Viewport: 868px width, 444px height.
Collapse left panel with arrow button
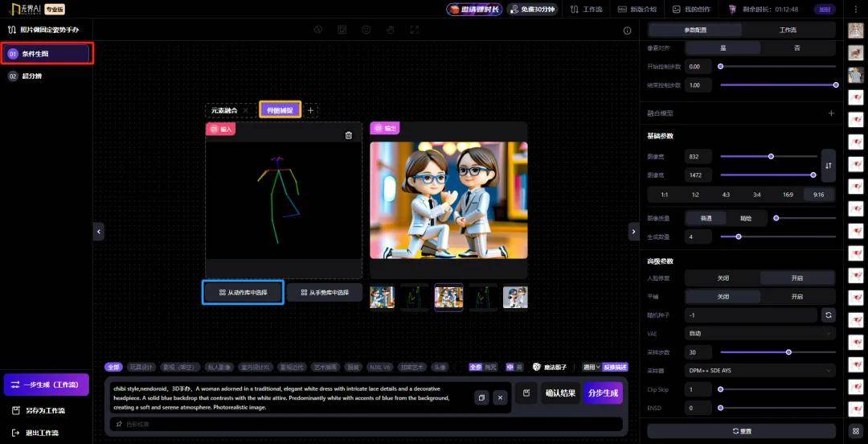[x=99, y=232]
